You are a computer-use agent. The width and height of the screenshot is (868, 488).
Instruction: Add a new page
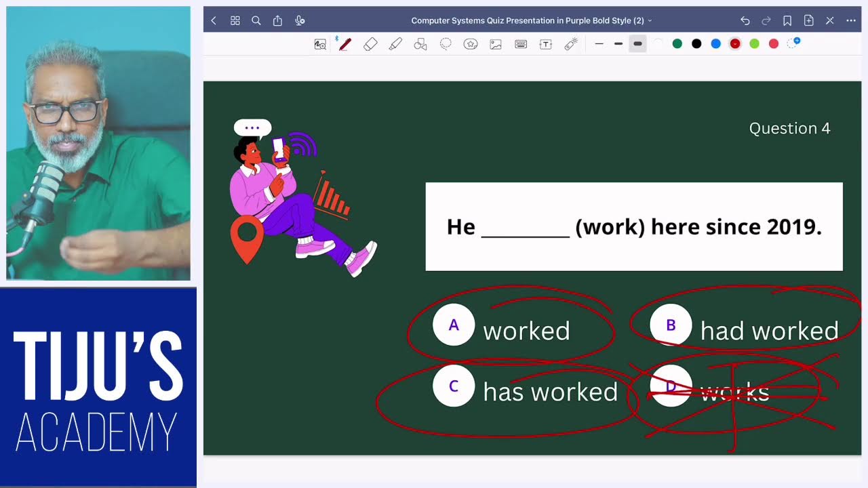808,21
